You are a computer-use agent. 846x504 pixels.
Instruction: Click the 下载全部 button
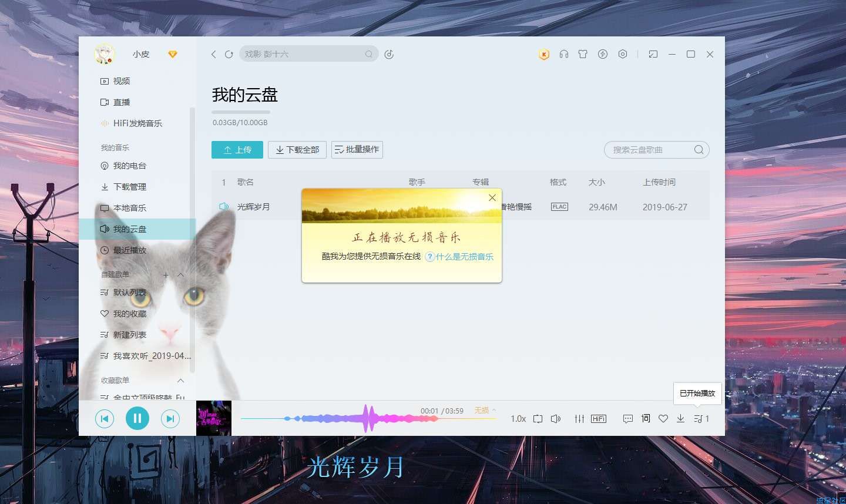297,150
